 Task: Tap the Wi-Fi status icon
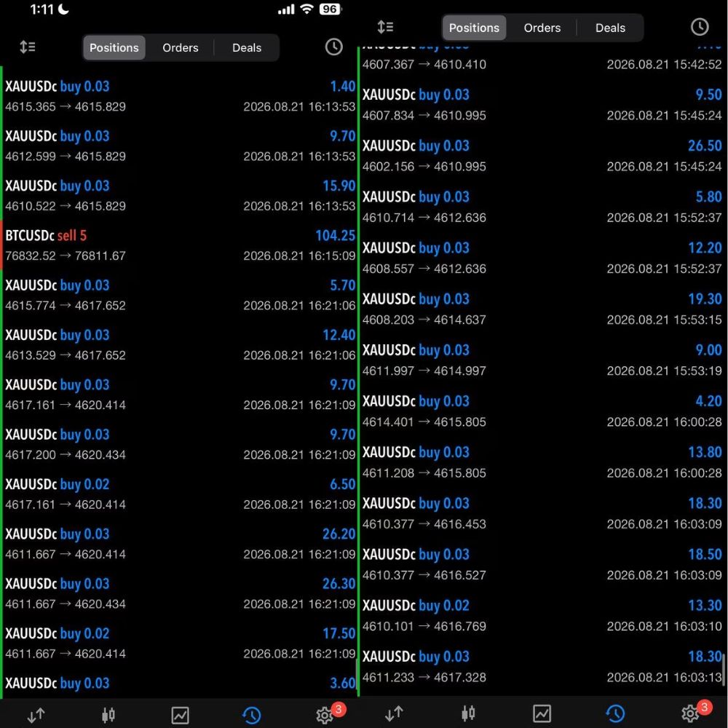[x=306, y=9]
